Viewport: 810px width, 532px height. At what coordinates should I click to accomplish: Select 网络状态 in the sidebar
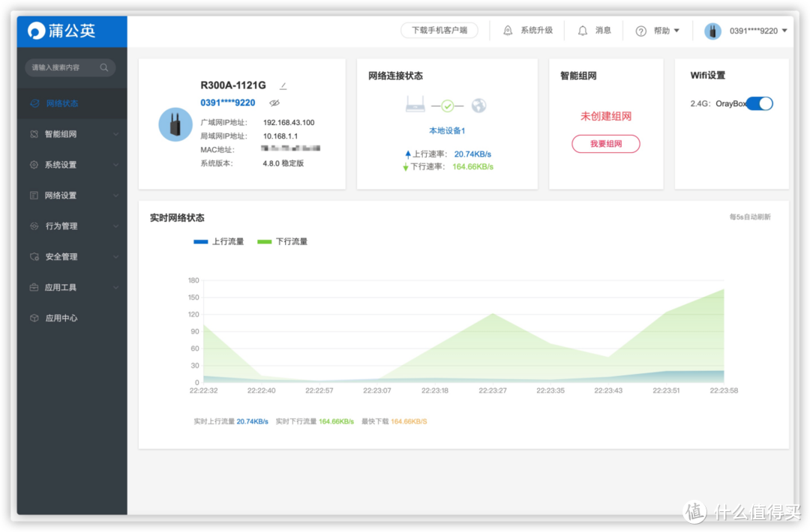click(61, 103)
